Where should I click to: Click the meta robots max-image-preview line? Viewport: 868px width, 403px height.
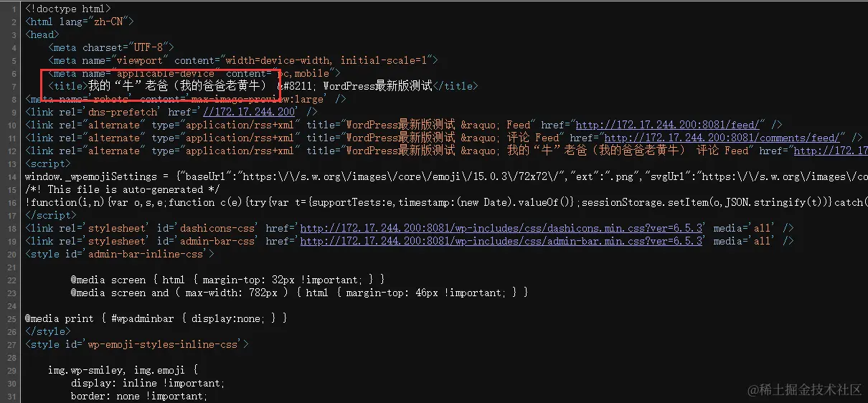click(x=186, y=99)
